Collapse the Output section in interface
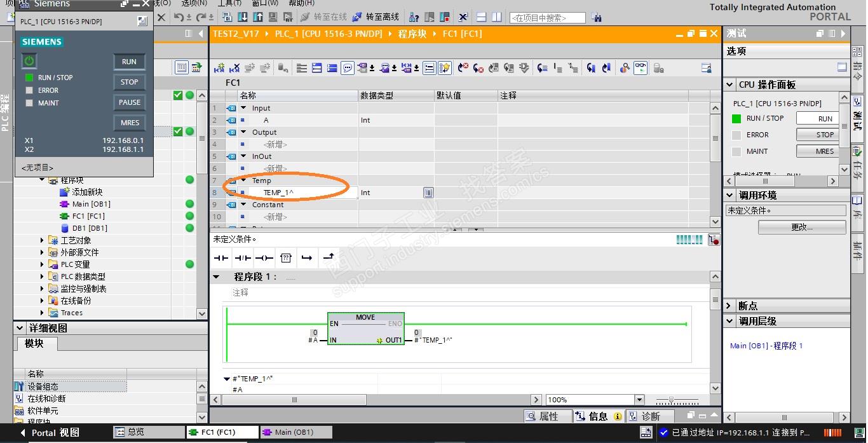The width and height of the screenshot is (868, 443). point(243,132)
